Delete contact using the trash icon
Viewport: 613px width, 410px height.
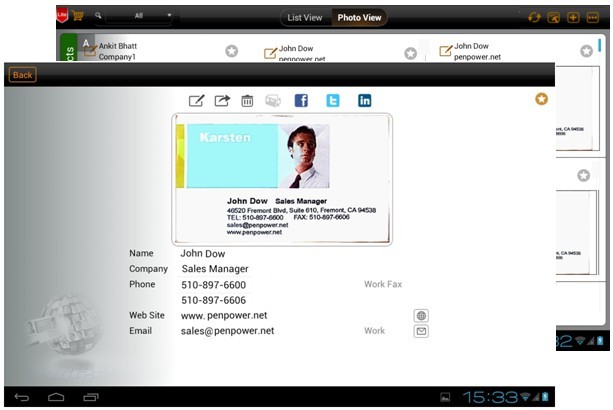point(247,100)
